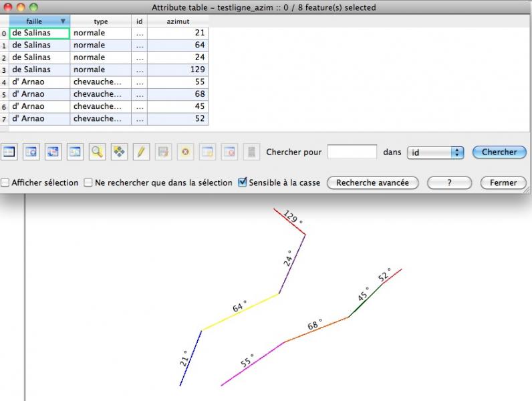Click the type column header
The width and height of the screenshot is (532, 401).
click(x=100, y=21)
